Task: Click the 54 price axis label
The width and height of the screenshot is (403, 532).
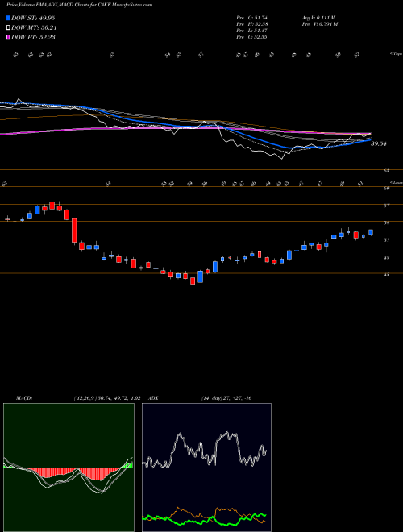Action: coord(386,223)
